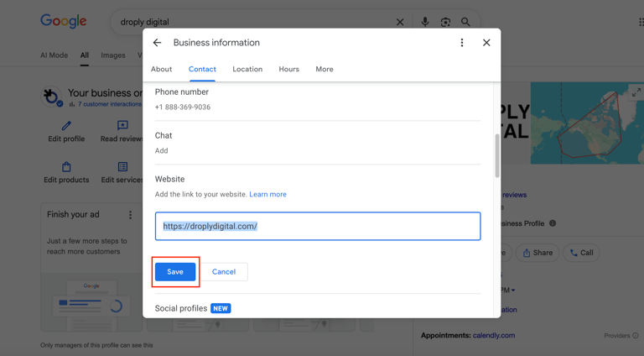Save the website link
The width and height of the screenshot is (644, 356).
click(x=175, y=272)
